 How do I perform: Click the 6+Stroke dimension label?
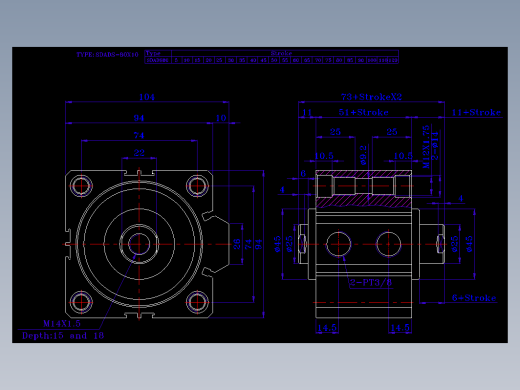[474, 298]
